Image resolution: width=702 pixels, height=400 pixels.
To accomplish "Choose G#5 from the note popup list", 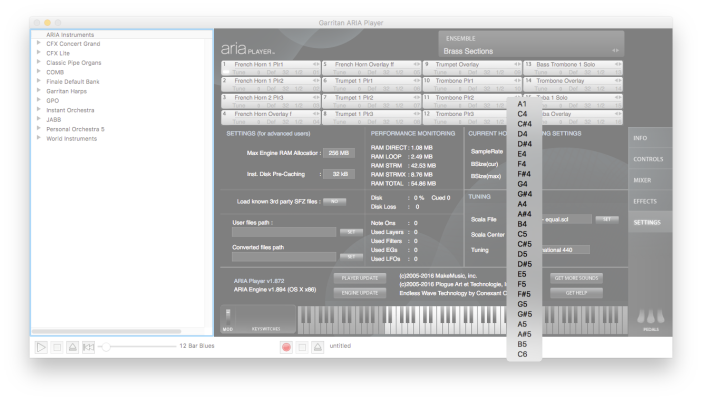I will point(524,314).
